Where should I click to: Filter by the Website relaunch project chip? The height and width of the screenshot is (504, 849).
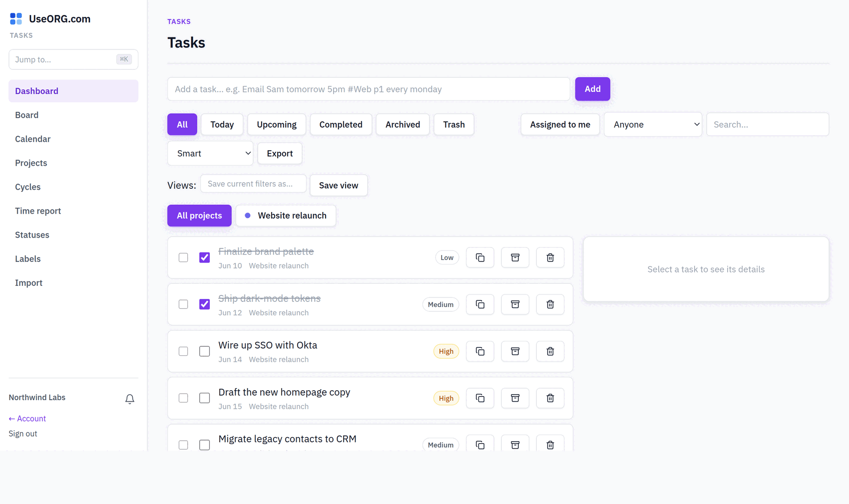click(x=286, y=216)
